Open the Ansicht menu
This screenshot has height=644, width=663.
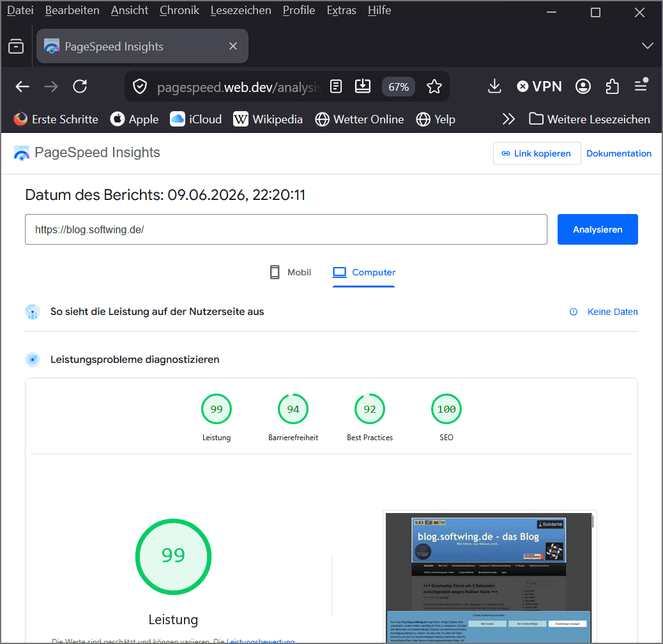130,10
